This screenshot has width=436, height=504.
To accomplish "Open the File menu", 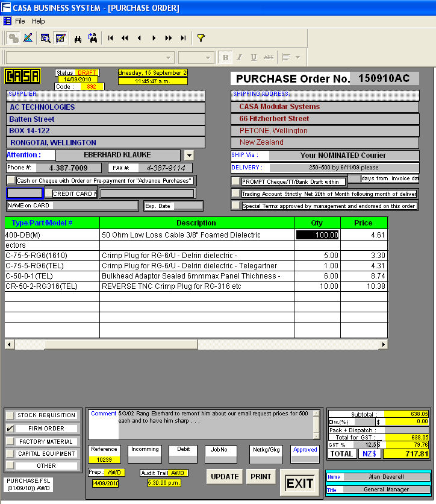I will pos(20,21).
